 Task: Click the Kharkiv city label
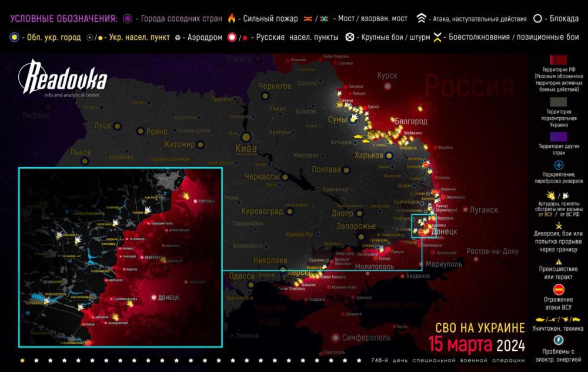[x=369, y=155]
